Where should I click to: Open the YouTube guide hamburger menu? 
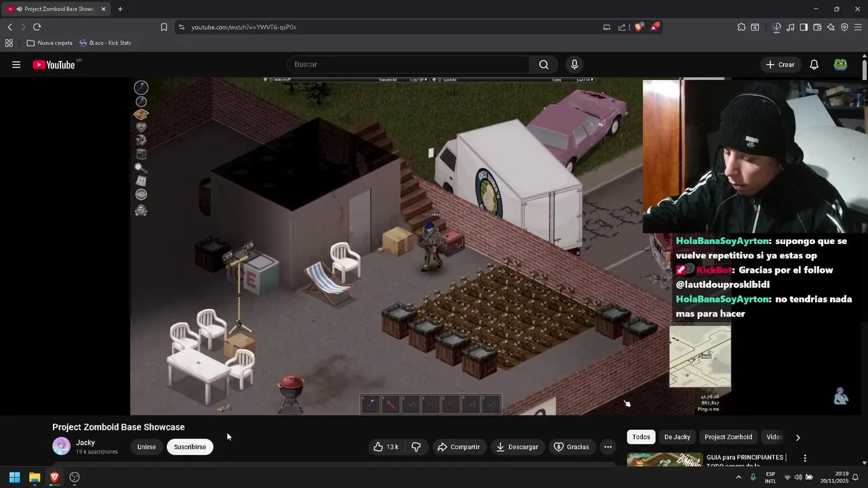tap(16, 64)
